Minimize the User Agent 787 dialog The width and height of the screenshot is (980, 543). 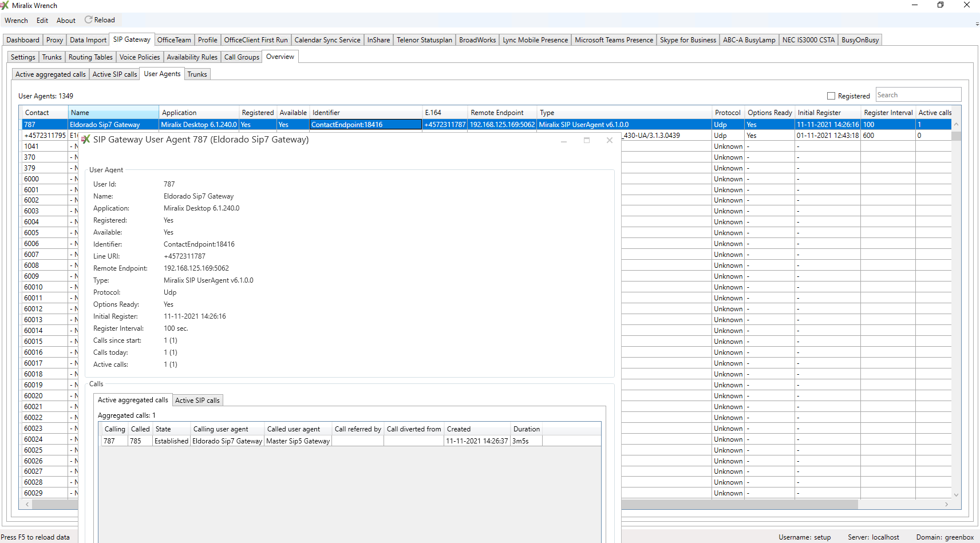tap(564, 140)
